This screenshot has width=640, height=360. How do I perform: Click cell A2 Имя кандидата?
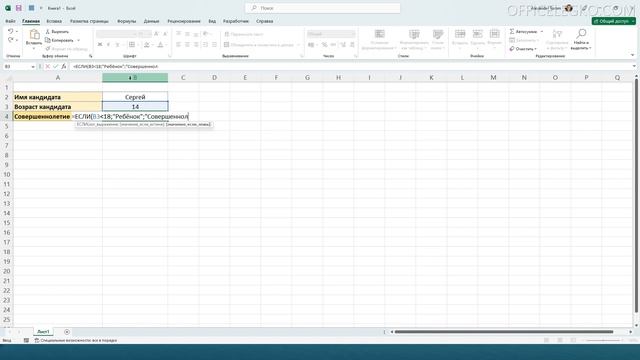(x=58, y=97)
